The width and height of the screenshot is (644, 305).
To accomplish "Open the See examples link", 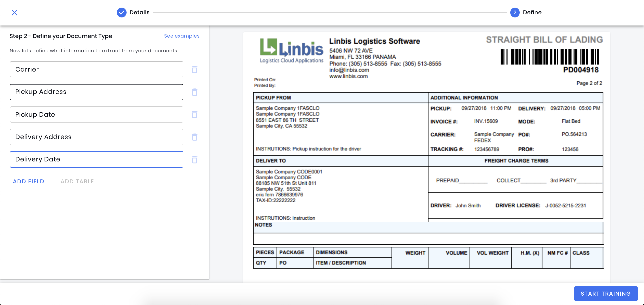I will [182, 36].
